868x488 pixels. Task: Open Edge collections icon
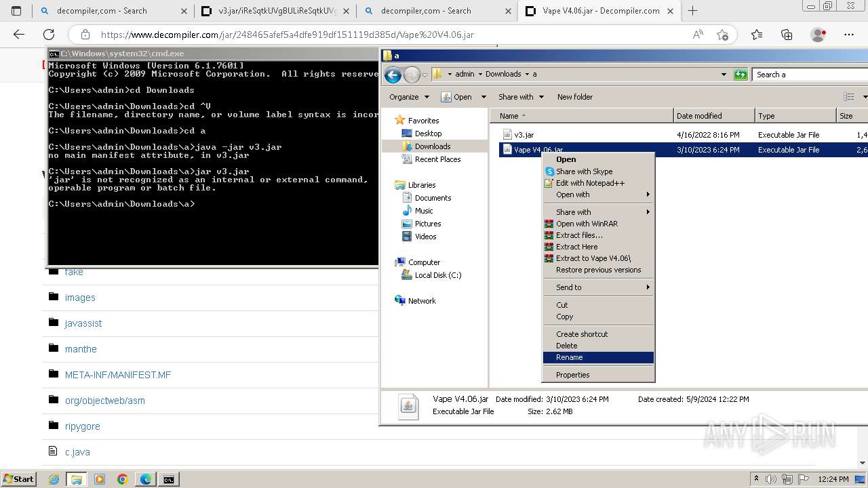pos(787,35)
